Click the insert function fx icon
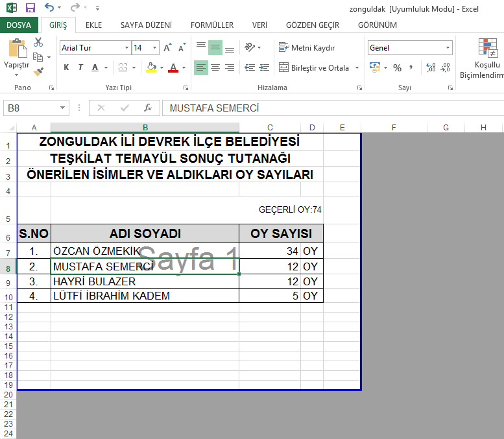Screen dimensions: 504x439 click(x=147, y=108)
